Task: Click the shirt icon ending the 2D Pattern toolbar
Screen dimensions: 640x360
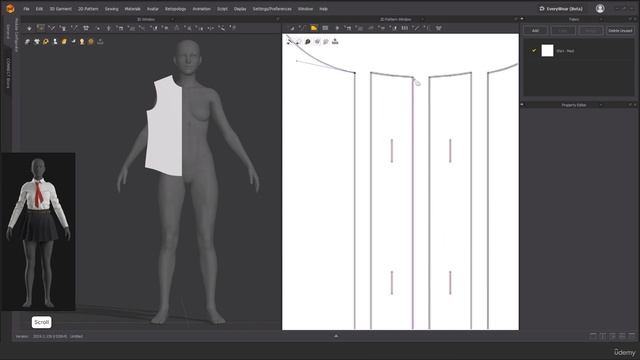Action: pyautogui.click(x=439, y=28)
